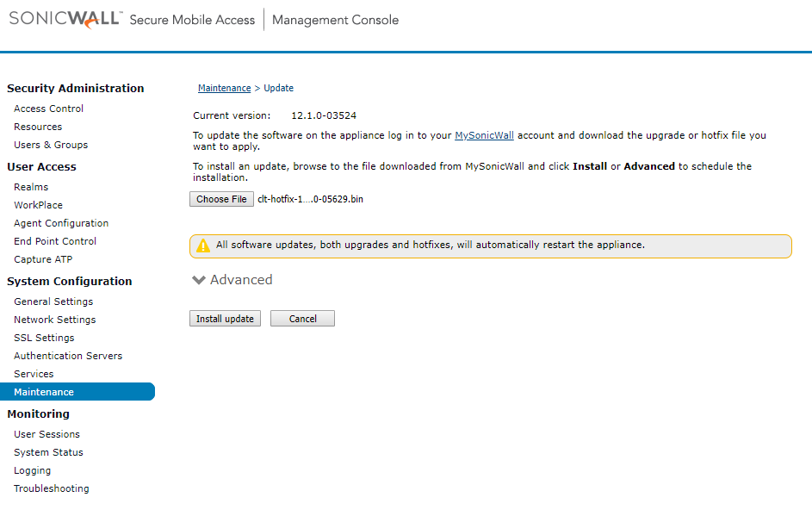
Task: Cancel the software update
Action: coord(302,319)
